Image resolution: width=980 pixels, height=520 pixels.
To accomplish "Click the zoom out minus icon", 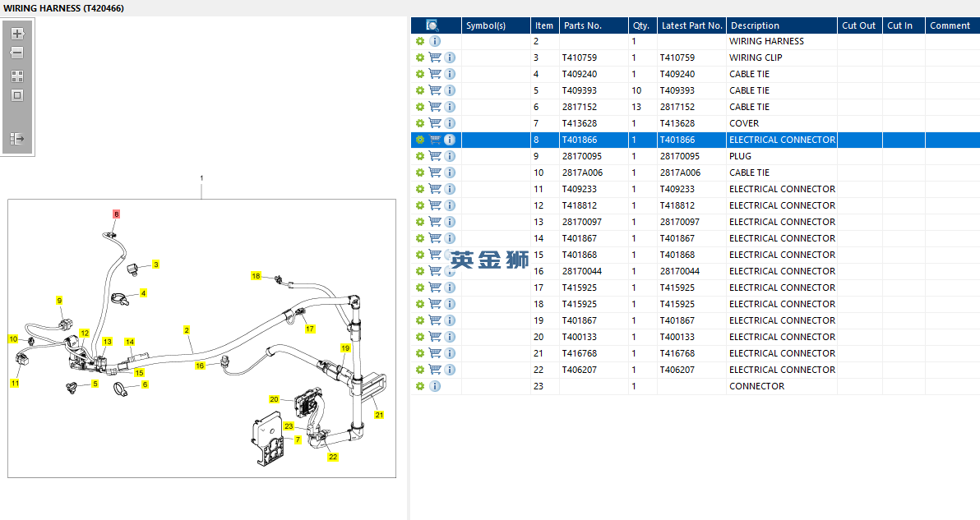I will tap(17, 53).
